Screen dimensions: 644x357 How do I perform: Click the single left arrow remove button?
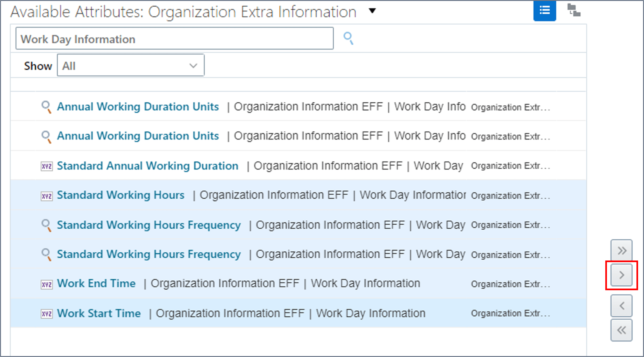[x=621, y=306]
